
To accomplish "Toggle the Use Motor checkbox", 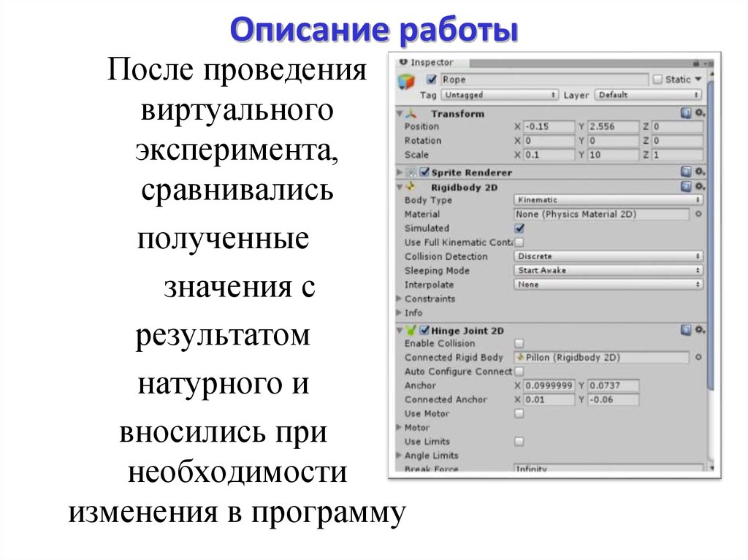I will (x=519, y=413).
